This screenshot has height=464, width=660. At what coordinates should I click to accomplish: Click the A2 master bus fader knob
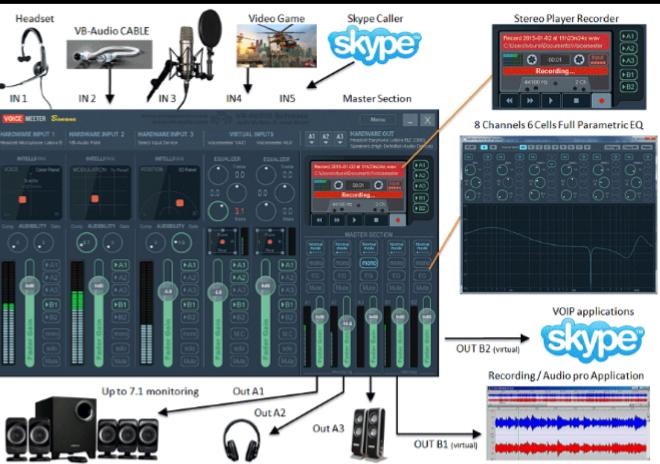click(347, 323)
